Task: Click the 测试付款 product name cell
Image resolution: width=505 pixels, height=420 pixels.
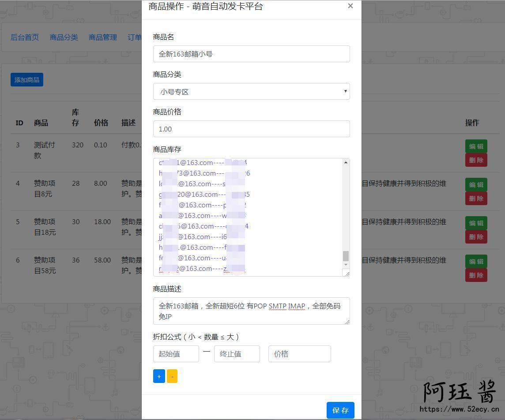Action: [45, 150]
